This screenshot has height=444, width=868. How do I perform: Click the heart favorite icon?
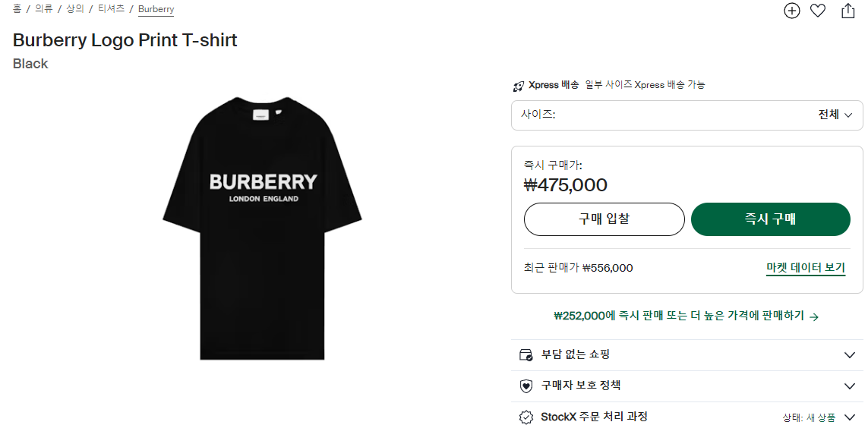point(818,11)
